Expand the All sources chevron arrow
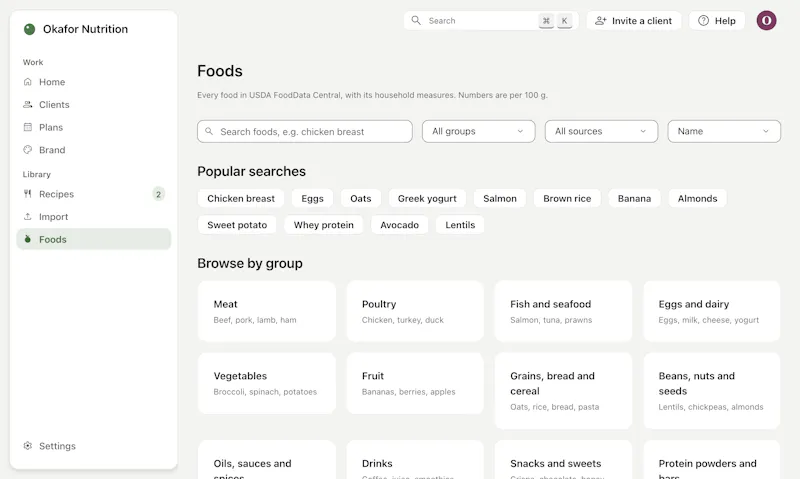Image resolution: width=800 pixels, height=479 pixels. coord(643,131)
